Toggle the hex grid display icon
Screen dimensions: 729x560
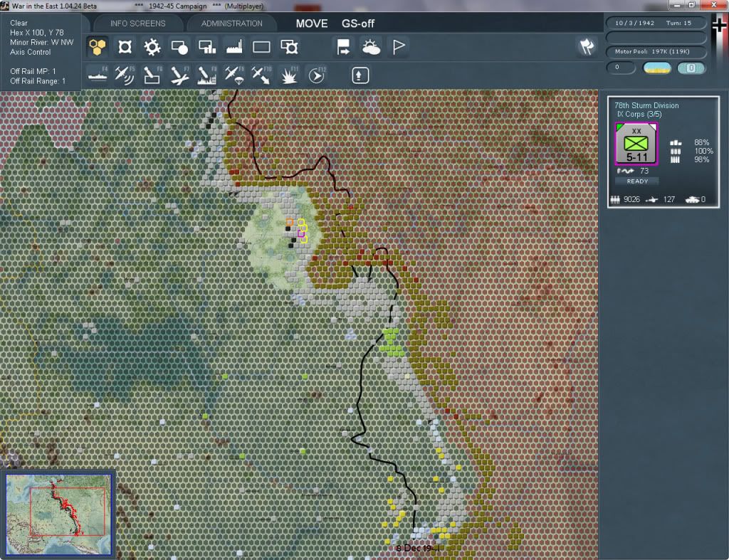(x=97, y=47)
